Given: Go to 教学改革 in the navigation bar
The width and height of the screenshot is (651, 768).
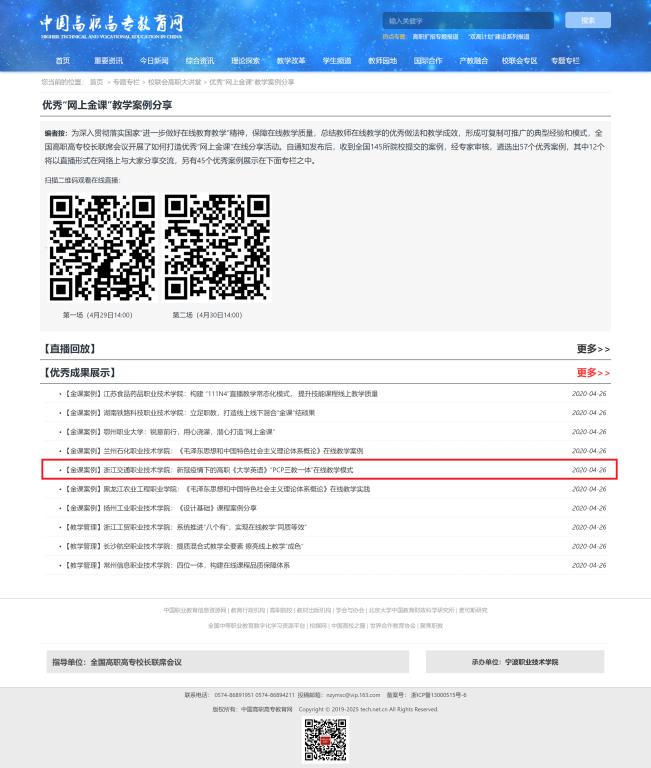Looking at the screenshot, I should [x=291, y=61].
